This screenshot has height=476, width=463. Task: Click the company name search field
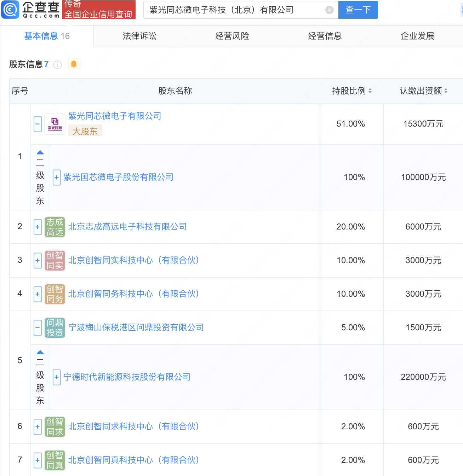click(x=234, y=10)
